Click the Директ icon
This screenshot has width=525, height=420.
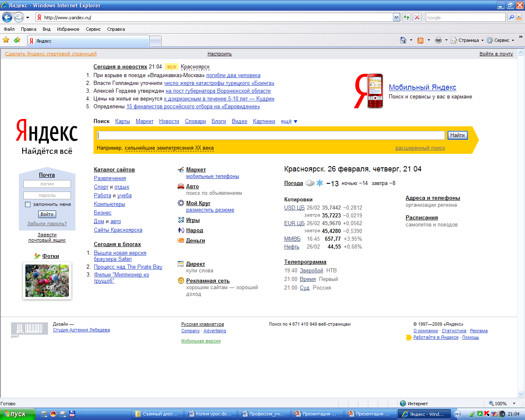tap(181, 264)
